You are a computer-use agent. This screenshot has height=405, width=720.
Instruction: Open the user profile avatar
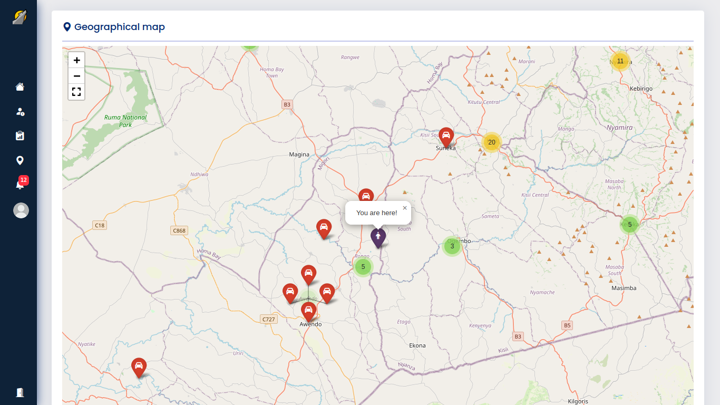(21, 210)
